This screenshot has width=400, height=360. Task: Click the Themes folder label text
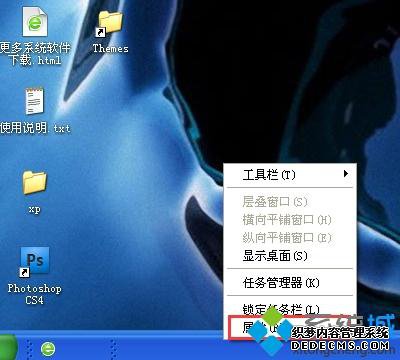tap(110, 49)
